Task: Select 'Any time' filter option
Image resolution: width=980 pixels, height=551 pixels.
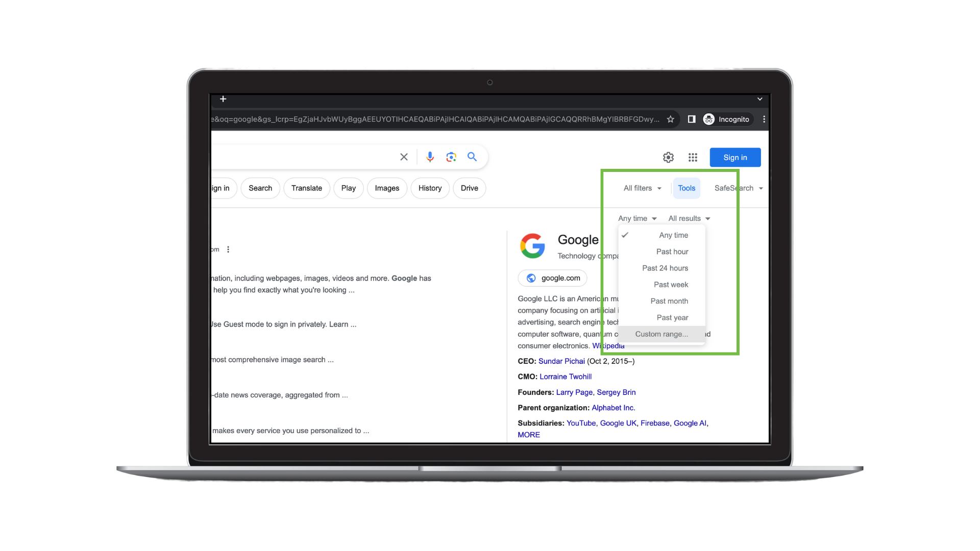Action: pyautogui.click(x=674, y=235)
